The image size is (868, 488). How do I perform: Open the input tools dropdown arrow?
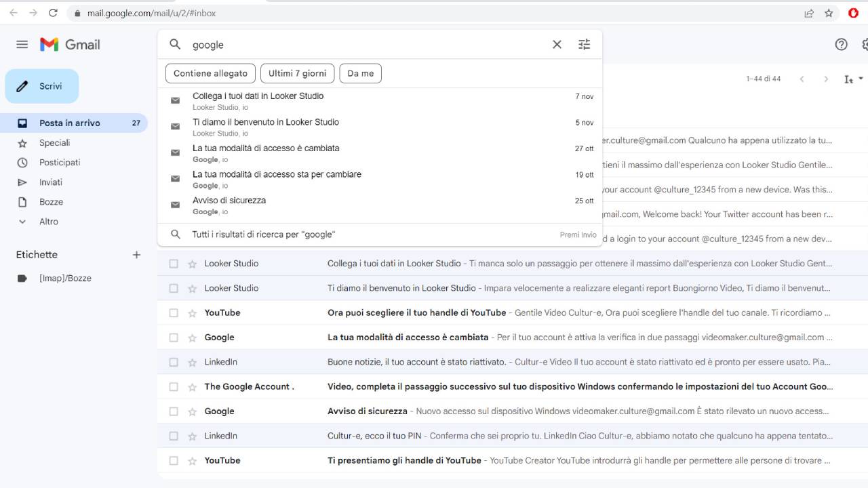[862, 79]
